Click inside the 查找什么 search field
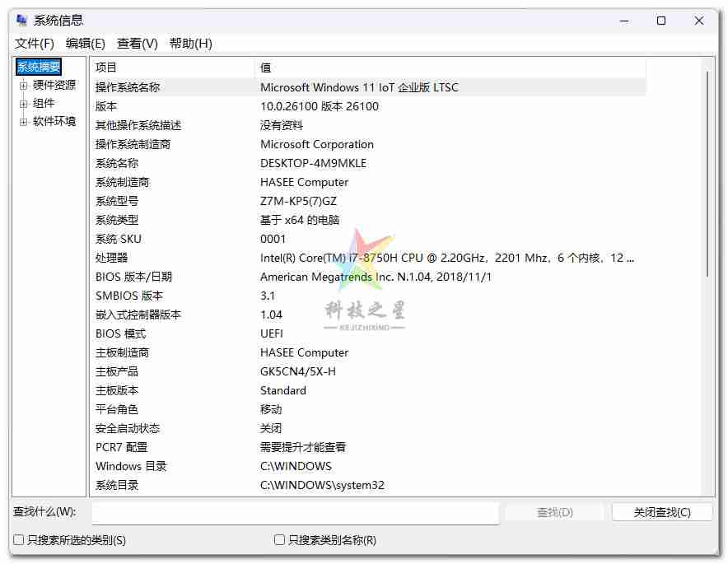Viewport: 728px width, 564px height. click(x=295, y=512)
